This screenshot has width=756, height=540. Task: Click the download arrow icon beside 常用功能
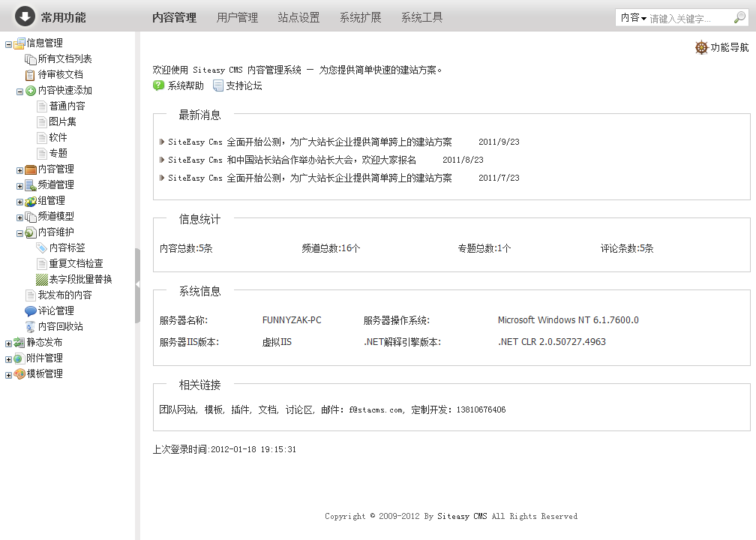point(25,16)
